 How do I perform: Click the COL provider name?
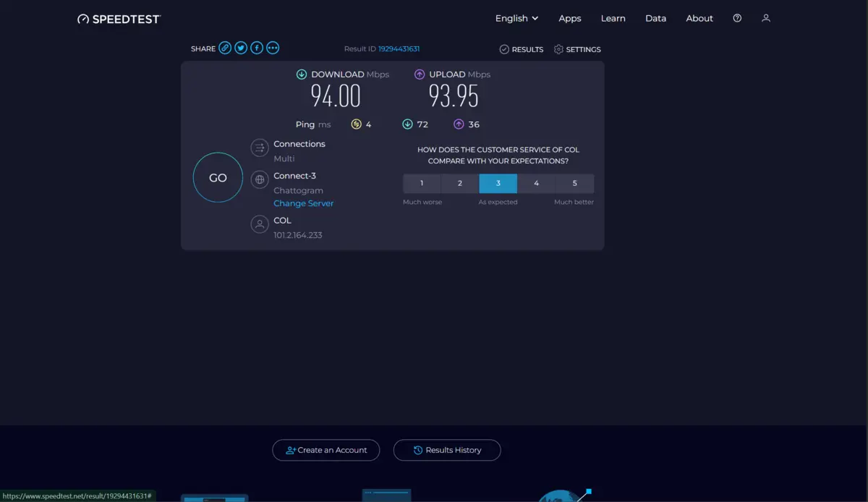click(282, 221)
